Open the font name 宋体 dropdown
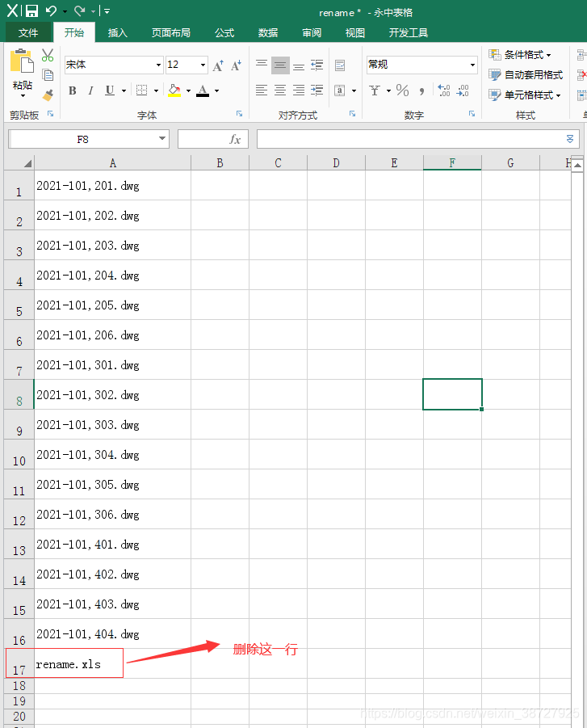The height and width of the screenshot is (728, 587). pos(159,65)
